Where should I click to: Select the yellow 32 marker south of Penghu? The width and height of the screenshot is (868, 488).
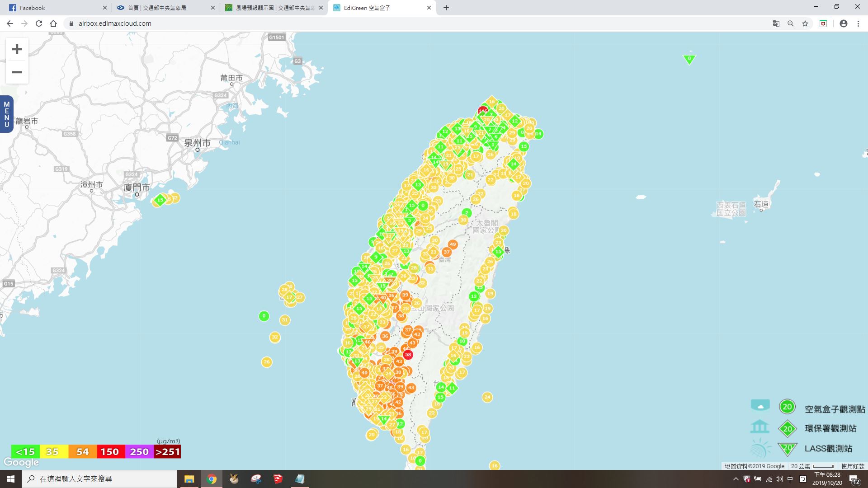coord(275,337)
